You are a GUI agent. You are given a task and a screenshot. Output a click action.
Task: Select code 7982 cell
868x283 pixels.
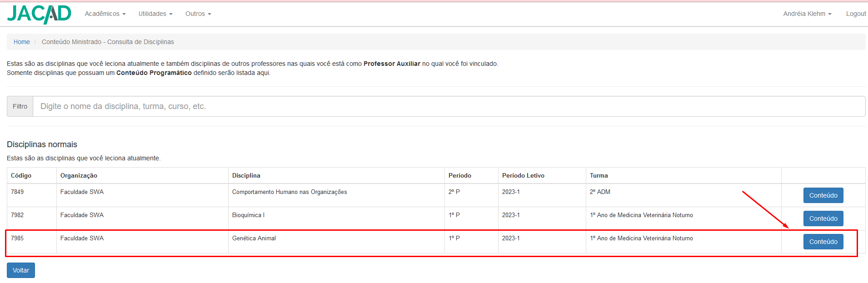coord(32,218)
